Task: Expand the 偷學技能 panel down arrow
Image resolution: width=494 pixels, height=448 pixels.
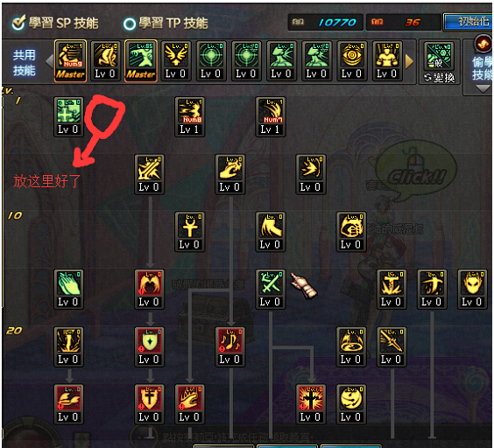Action: (x=483, y=89)
